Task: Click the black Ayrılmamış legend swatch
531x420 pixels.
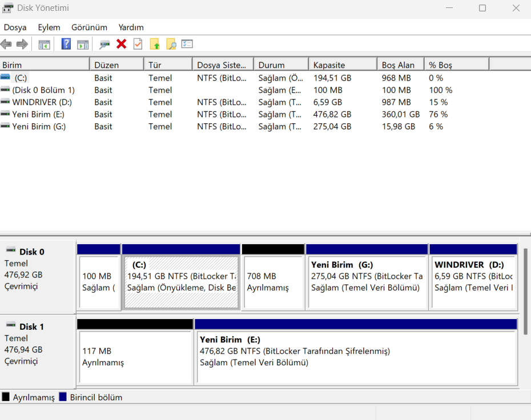Action: tap(6, 397)
